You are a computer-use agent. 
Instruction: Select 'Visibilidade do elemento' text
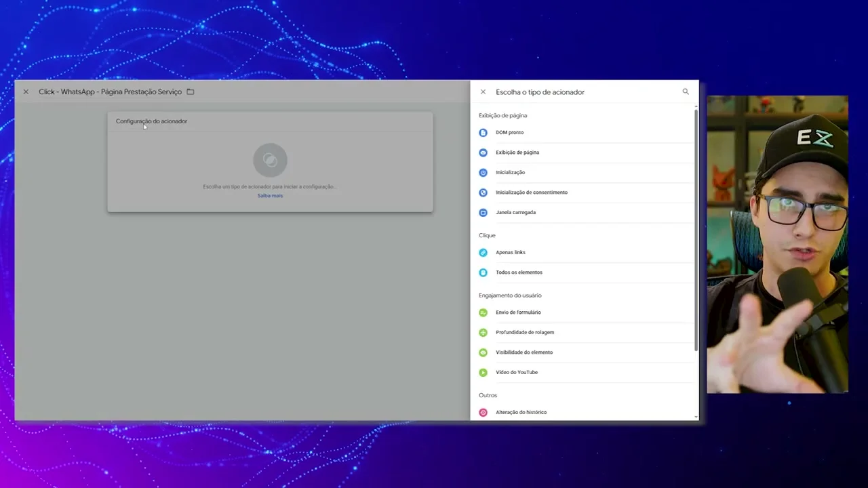pos(524,352)
